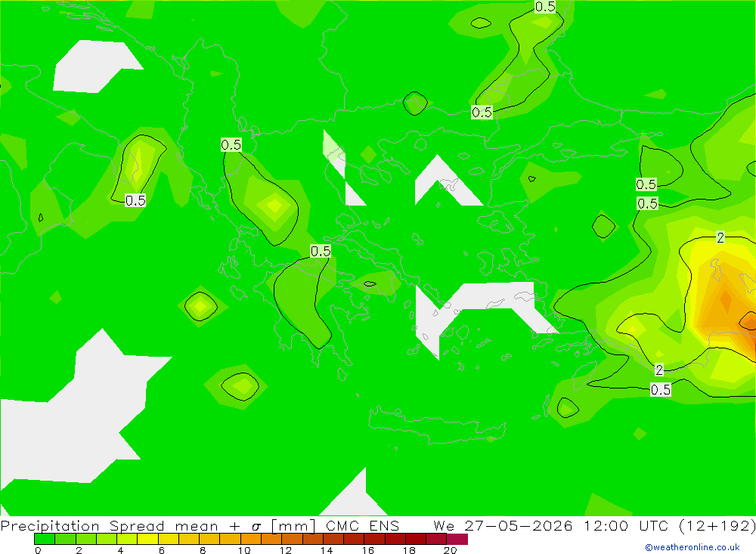Pick the orange legend swatch right of 10
Screen dimensions: 756x554
(x=251, y=539)
